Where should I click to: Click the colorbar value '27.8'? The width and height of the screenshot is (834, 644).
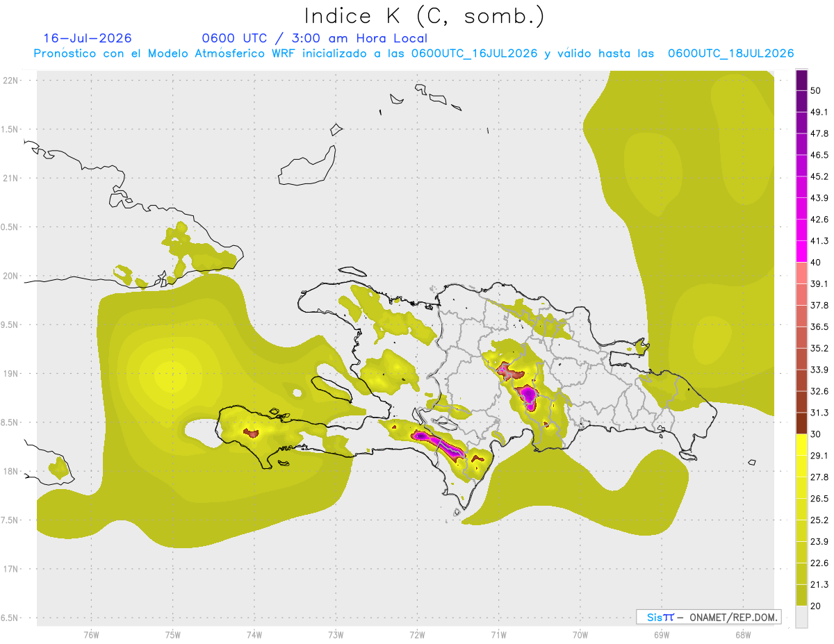819,477
